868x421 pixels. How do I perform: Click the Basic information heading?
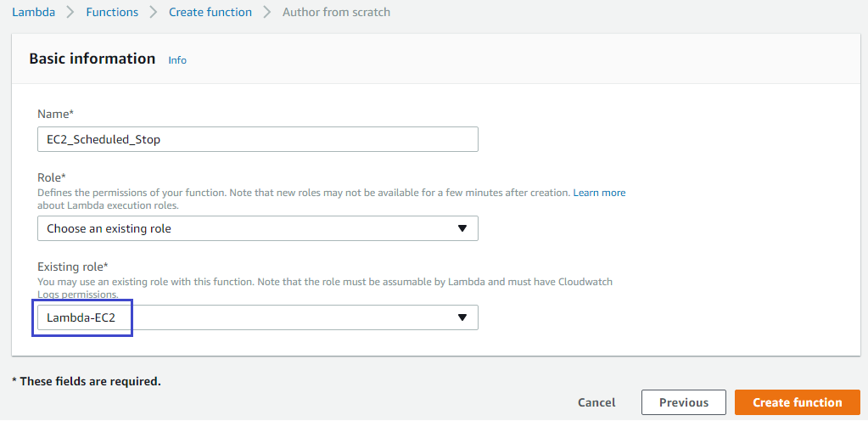(x=92, y=59)
